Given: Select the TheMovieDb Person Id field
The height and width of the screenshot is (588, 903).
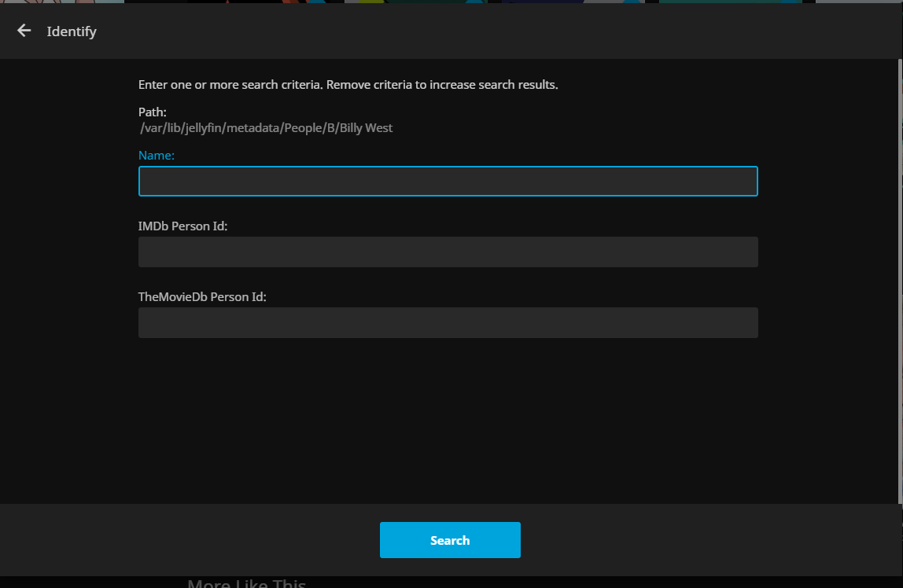Looking at the screenshot, I should (x=448, y=322).
